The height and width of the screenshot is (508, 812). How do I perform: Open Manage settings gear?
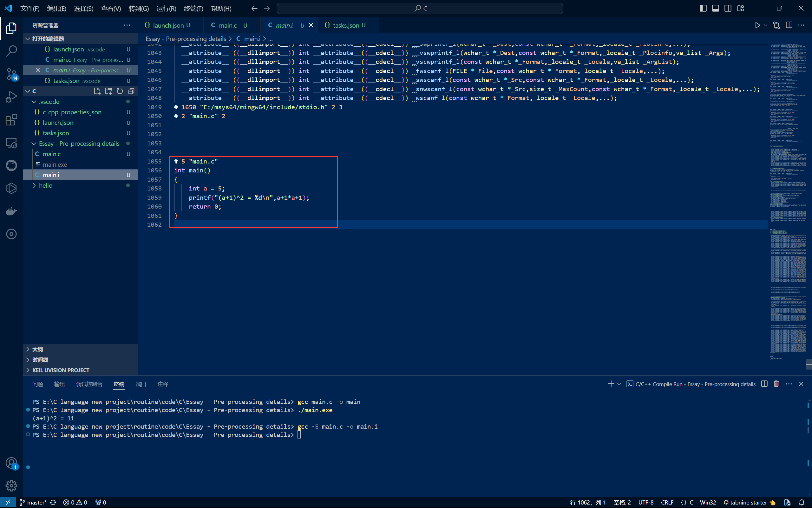[x=11, y=485]
